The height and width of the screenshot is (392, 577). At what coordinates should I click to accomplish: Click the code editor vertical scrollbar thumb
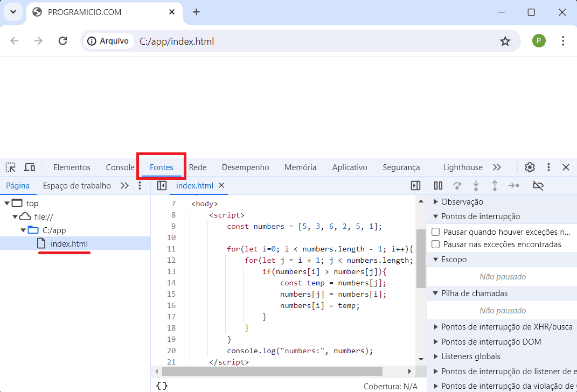(x=421, y=258)
